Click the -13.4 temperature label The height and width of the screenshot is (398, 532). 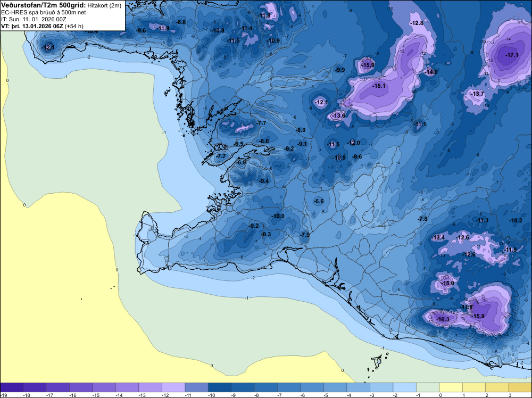pyautogui.click(x=438, y=237)
